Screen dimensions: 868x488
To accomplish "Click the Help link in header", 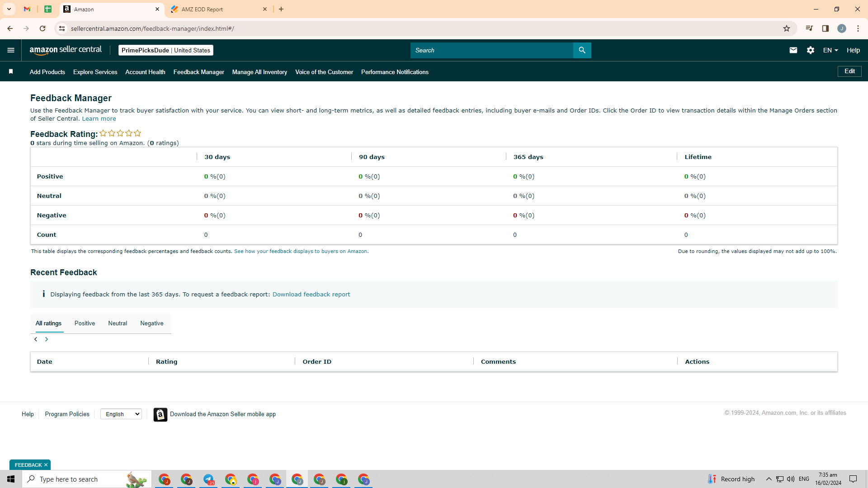I will click(853, 50).
